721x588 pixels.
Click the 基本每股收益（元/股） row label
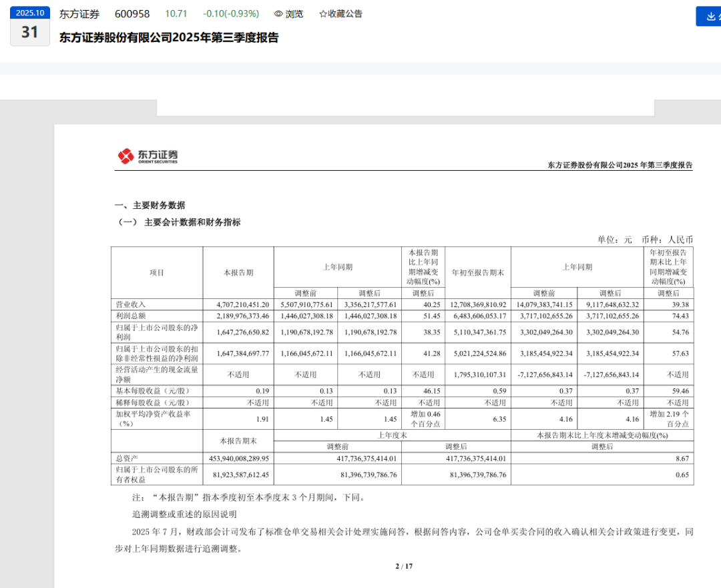pyautogui.click(x=153, y=390)
